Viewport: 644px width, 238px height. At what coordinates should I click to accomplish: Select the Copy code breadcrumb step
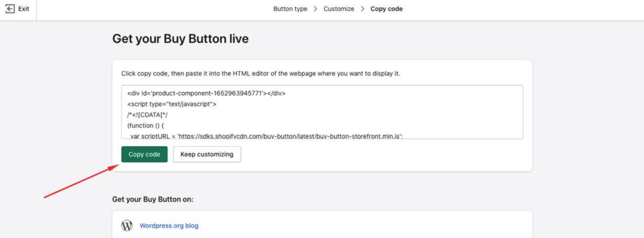[386, 9]
